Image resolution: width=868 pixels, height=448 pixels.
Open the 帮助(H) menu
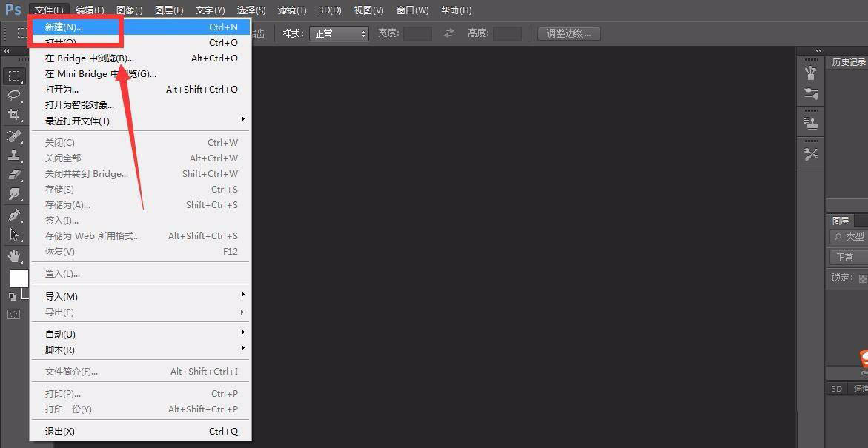point(456,10)
